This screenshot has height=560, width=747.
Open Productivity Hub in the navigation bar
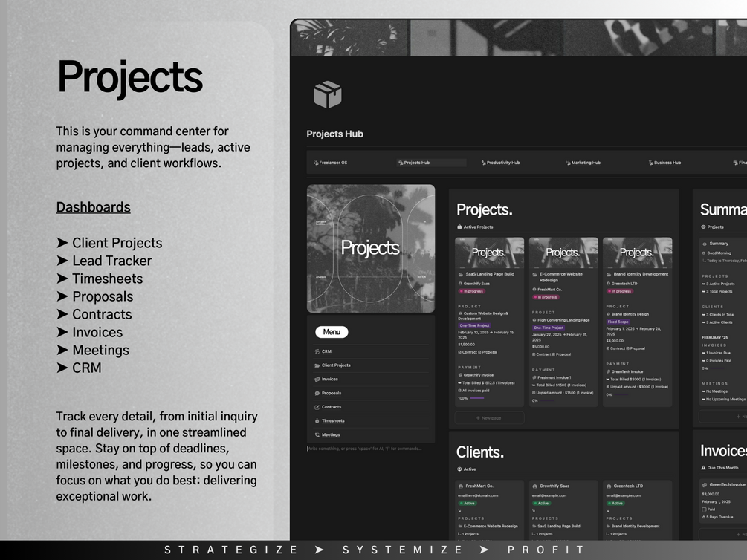tap(500, 163)
